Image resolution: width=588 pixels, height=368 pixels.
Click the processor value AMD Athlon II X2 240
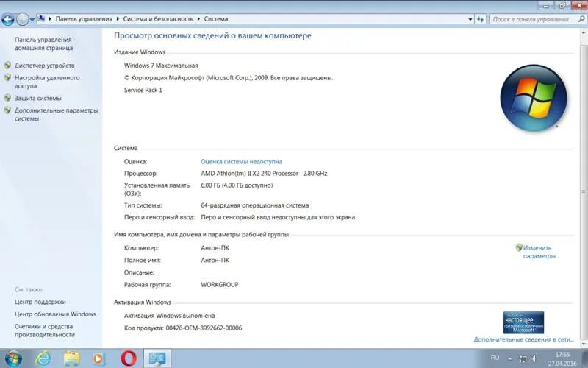point(264,174)
